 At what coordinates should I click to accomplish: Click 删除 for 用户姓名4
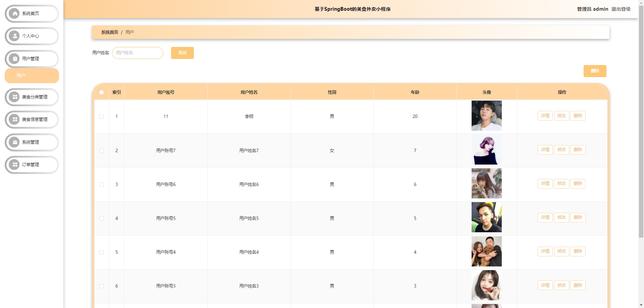click(578, 251)
